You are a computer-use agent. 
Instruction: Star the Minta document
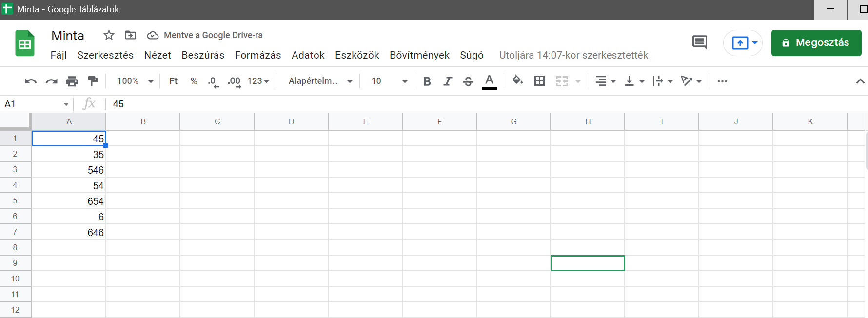109,35
